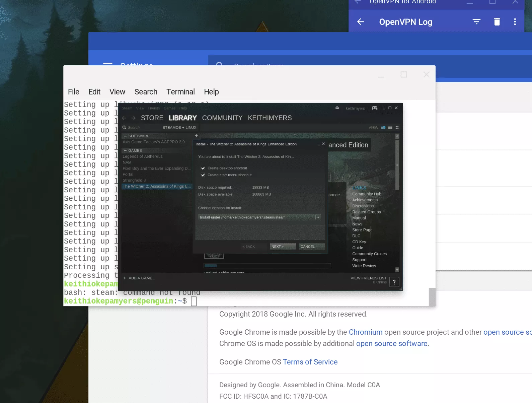Go back using OpenVPN Log arrow
This screenshot has height=403, width=532.
(x=361, y=22)
